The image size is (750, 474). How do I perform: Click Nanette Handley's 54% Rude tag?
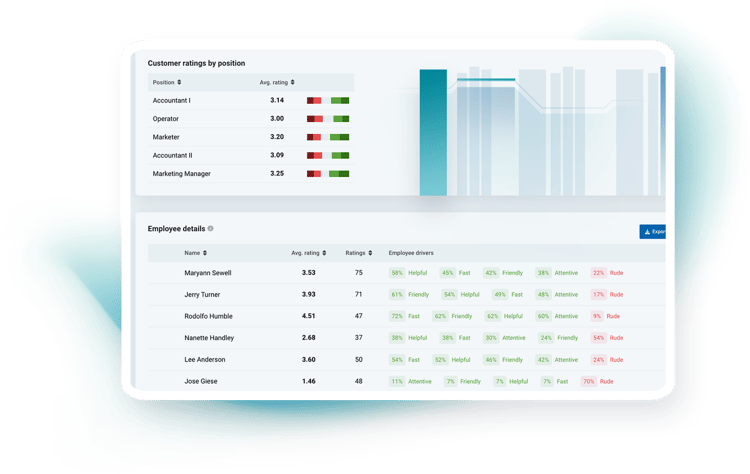(x=607, y=338)
